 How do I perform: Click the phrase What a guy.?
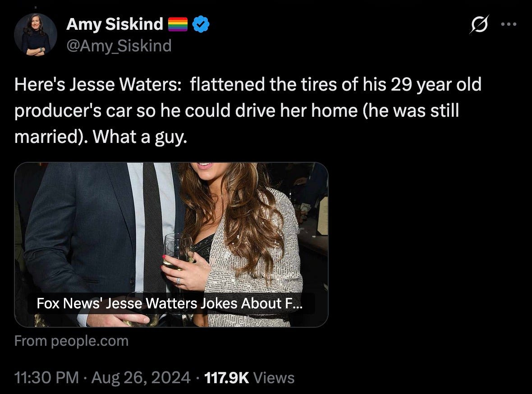(x=140, y=137)
